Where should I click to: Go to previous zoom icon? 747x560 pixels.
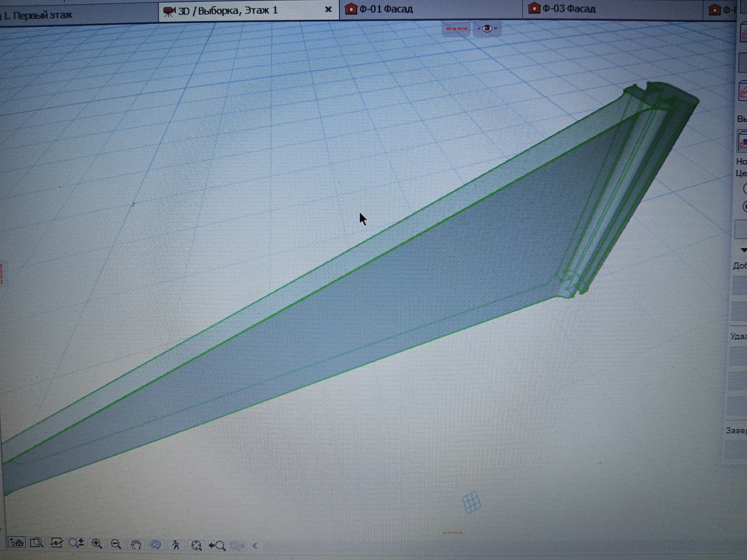(x=217, y=546)
